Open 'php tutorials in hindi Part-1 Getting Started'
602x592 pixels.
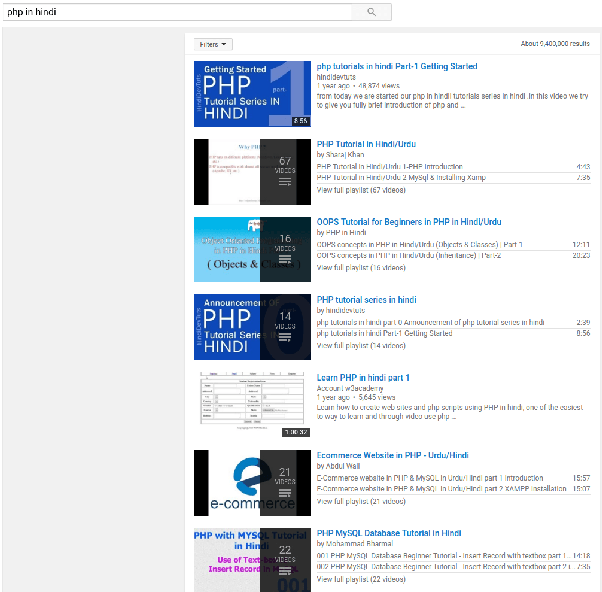pos(397,66)
